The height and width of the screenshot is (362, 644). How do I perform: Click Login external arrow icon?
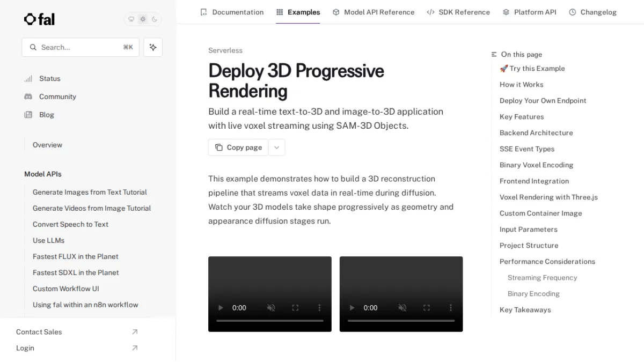coord(135,348)
